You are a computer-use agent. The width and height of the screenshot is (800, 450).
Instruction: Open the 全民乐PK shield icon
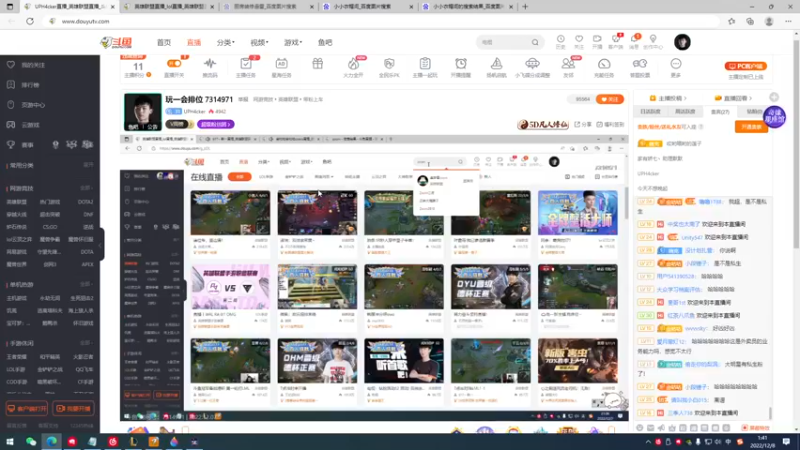[x=389, y=64]
